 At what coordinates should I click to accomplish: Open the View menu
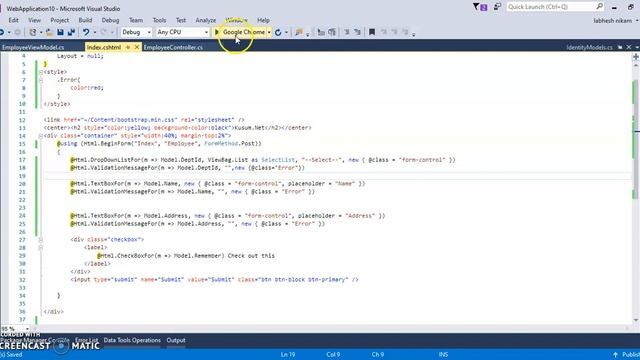tap(34, 20)
